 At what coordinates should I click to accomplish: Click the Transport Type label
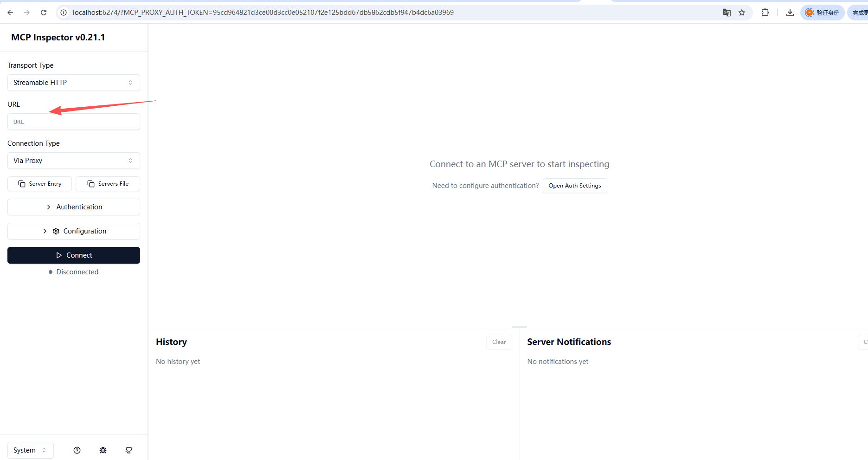click(31, 65)
